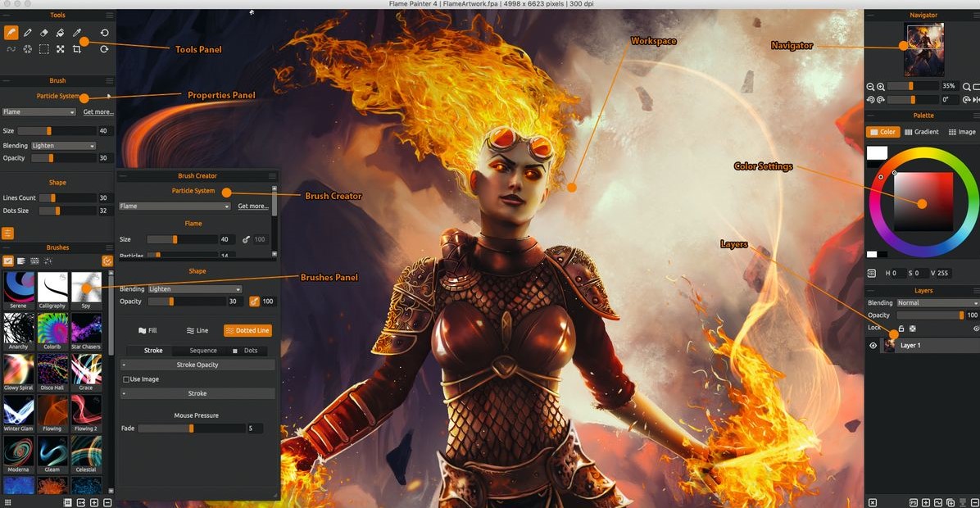Switch to the Dots stroke tab

(250, 350)
